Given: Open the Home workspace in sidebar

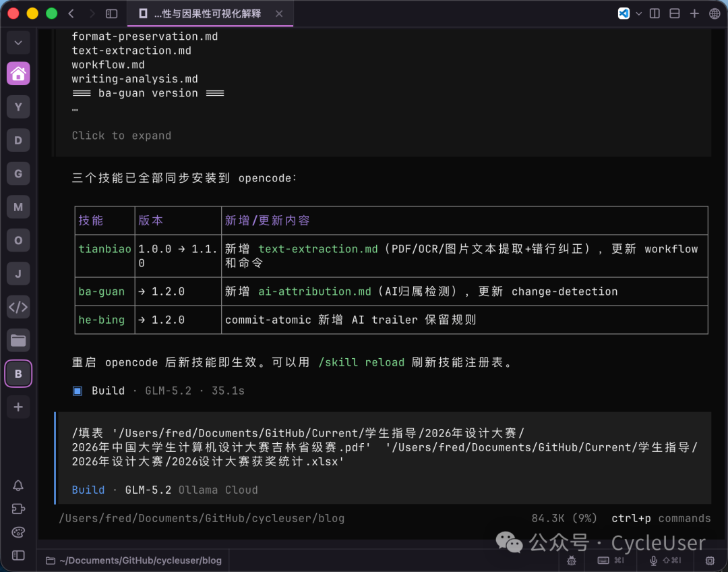Looking at the screenshot, I should [x=18, y=74].
